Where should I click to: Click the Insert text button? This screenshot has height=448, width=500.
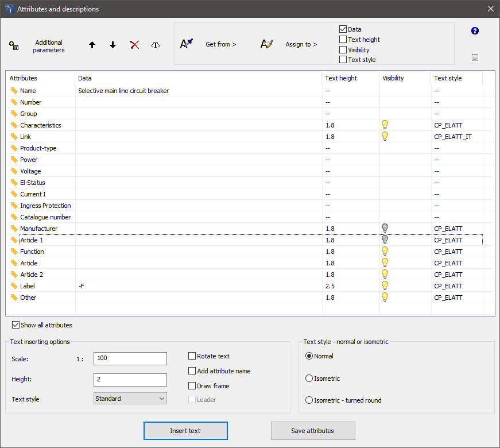pos(185,431)
